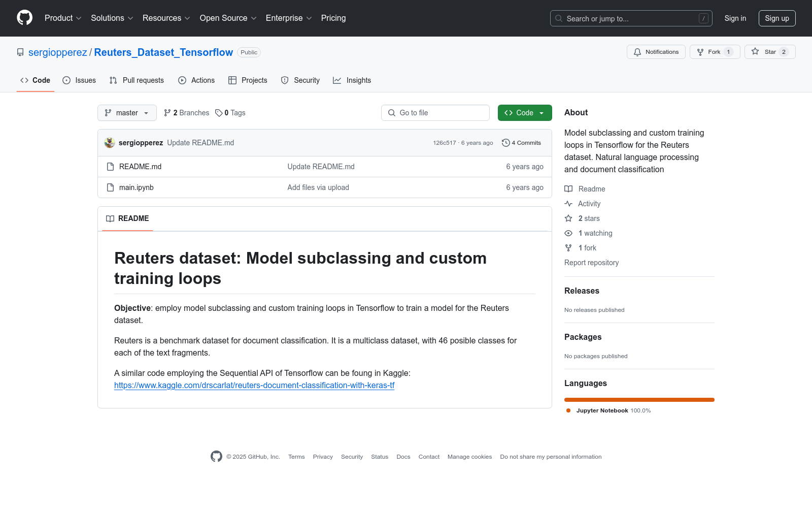Image resolution: width=812 pixels, height=508 pixels.
Task: Open the main.ipynb notebook file
Action: [136, 187]
